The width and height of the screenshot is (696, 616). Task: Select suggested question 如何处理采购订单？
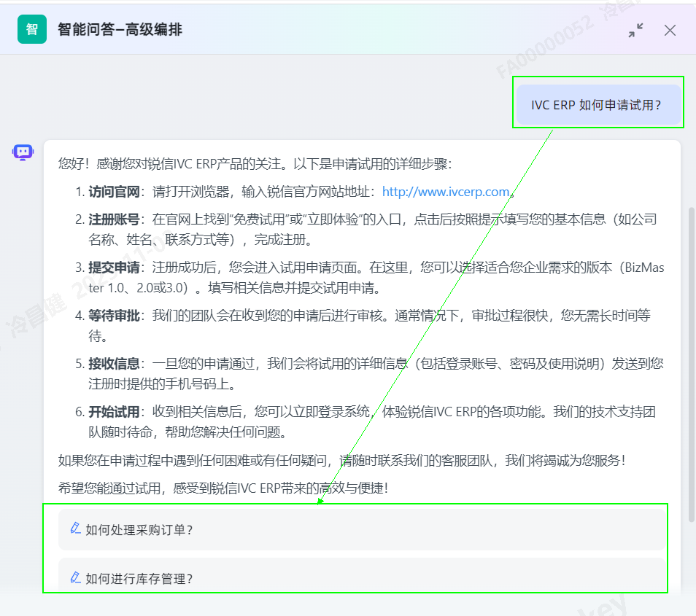tap(139, 530)
